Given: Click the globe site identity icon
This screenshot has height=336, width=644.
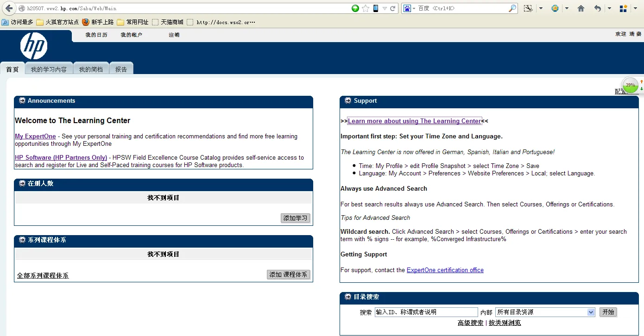Looking at the screenshot, I should 22,8.
